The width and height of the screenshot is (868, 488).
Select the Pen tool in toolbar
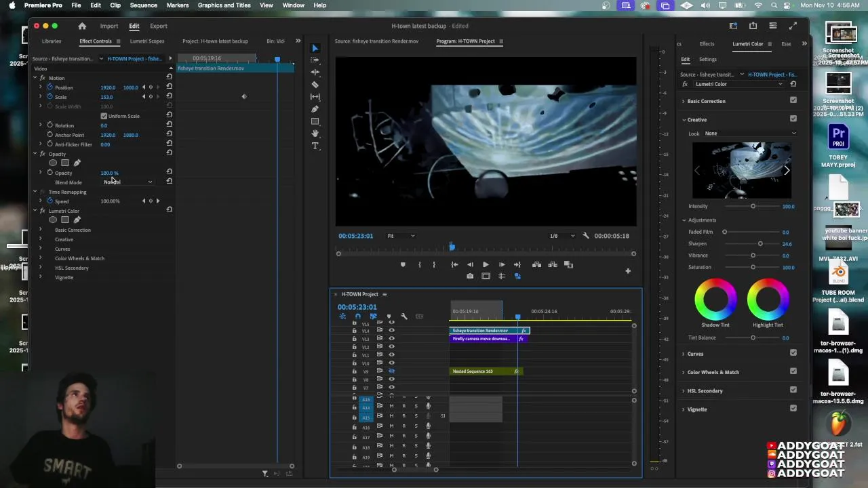[x=315, y=109]
